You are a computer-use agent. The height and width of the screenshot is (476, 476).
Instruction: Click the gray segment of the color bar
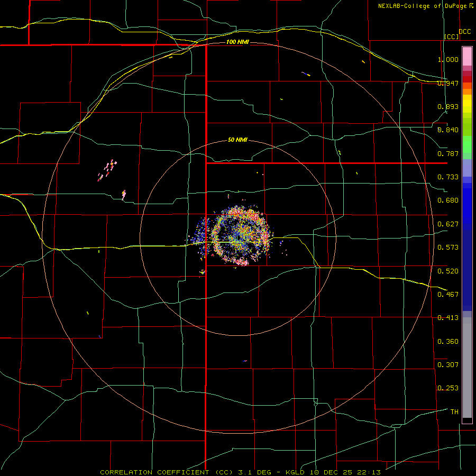coord(467,368)
